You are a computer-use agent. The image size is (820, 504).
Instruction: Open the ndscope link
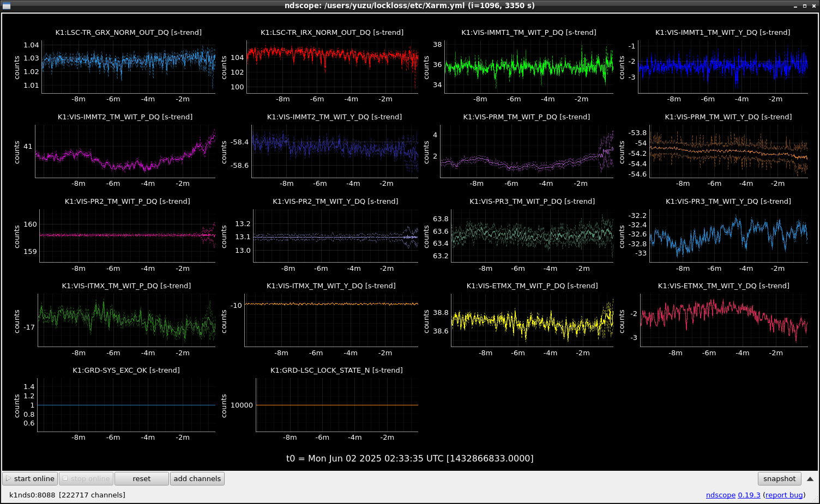tap(720, 495)
